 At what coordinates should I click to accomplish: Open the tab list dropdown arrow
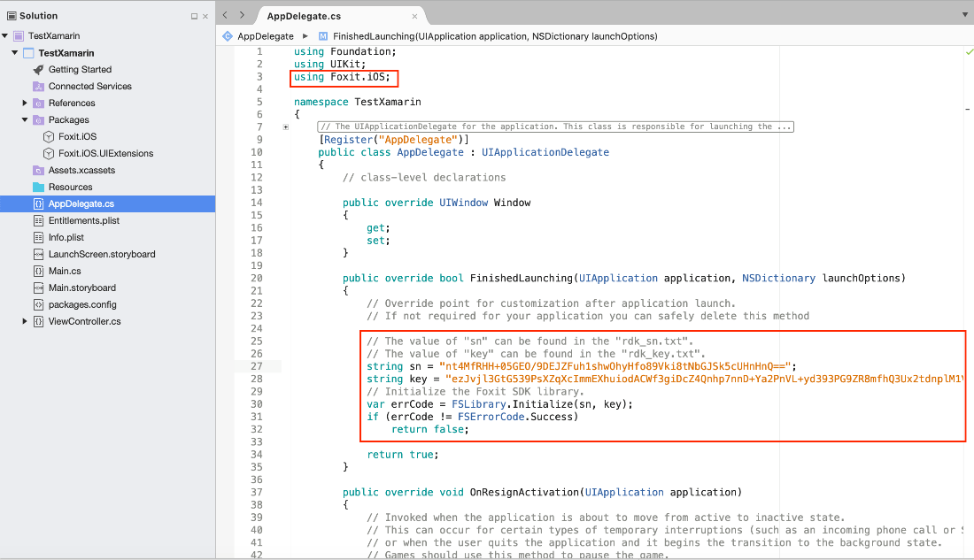pos(964,15)
